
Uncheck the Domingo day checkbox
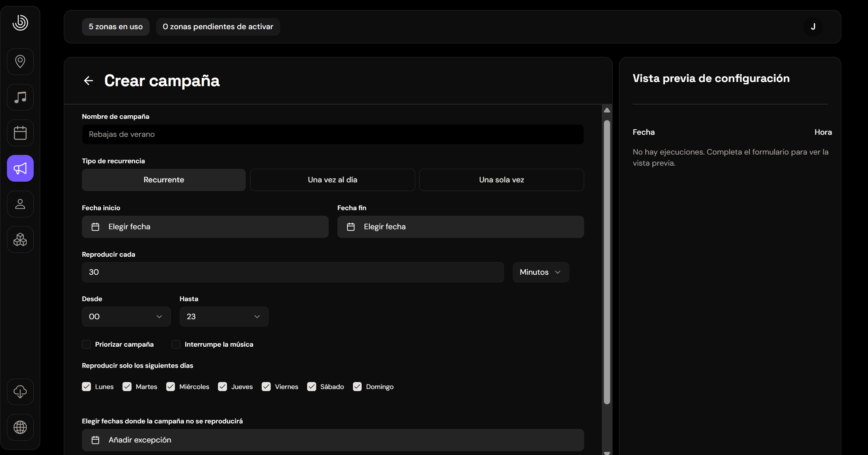pyautogui.click(x=357, y=387)
